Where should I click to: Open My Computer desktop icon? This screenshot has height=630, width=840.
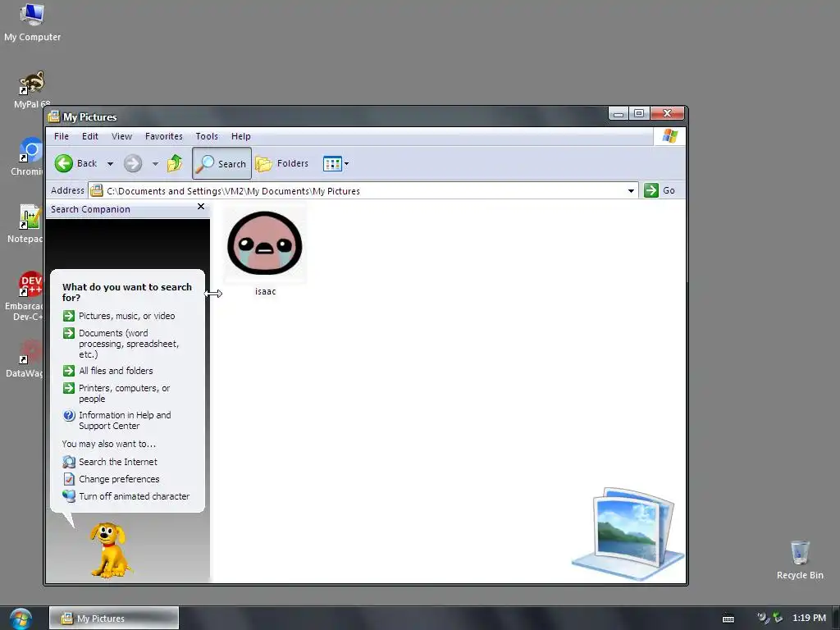click(32, 22)
